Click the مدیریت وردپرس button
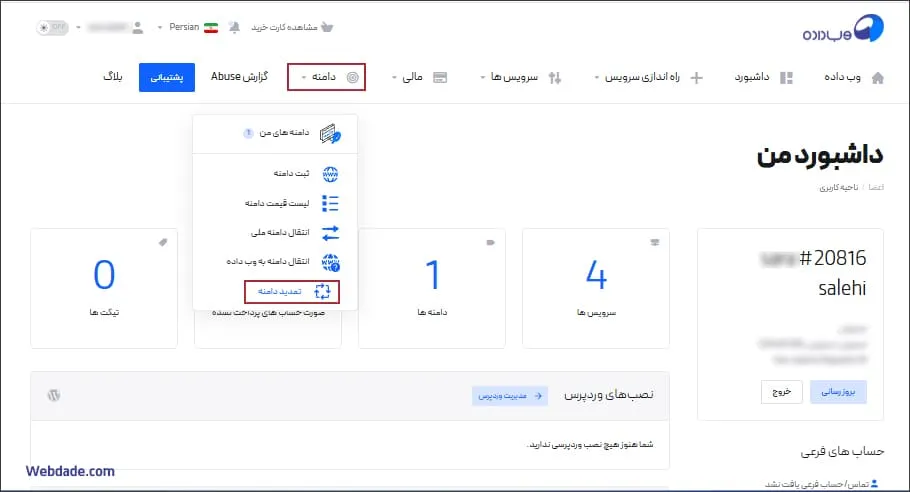This screenshot has height=492, width=910. click(510, 396)
